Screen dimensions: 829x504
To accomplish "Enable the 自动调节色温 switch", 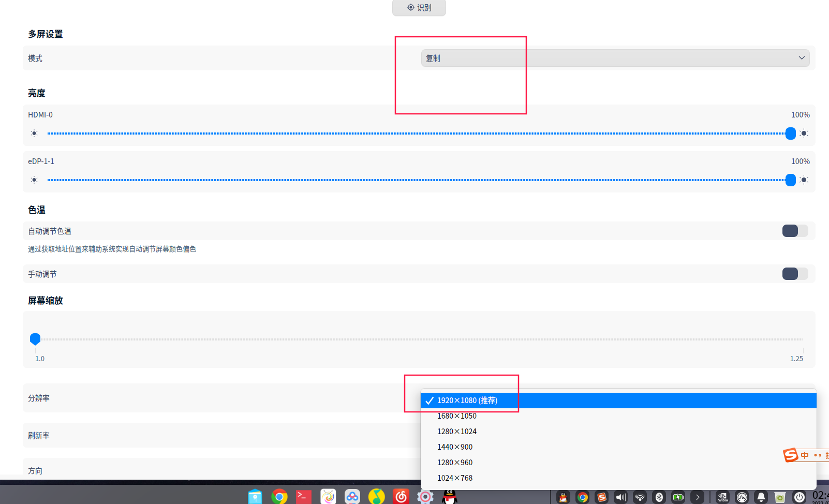I will coord(795,231).
